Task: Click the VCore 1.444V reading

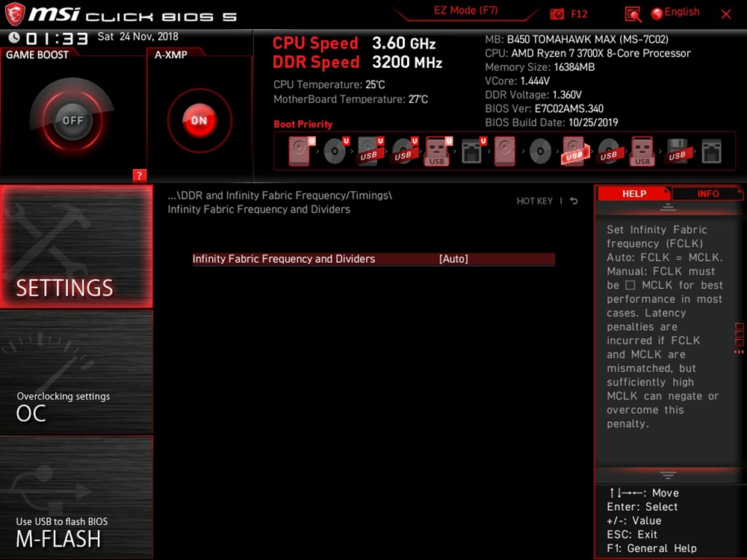Action: click(x=518, y=81)
